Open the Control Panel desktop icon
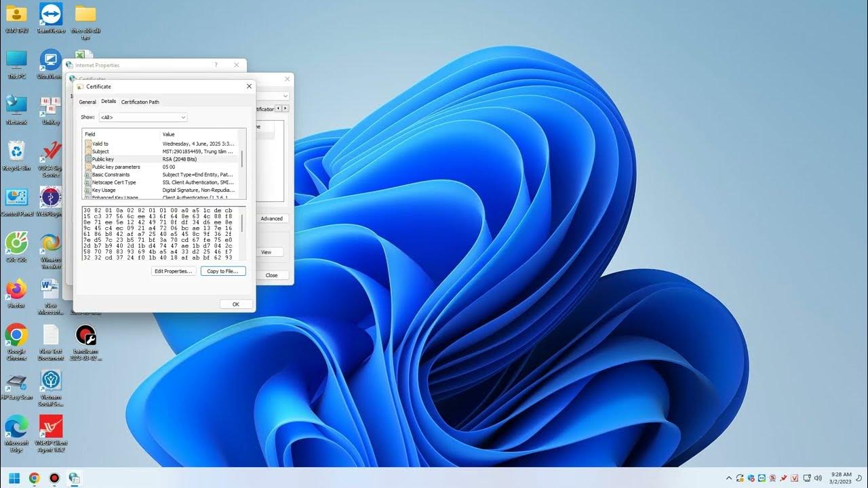The width and height of the screenshot is (868, 488). pos(16,202)
